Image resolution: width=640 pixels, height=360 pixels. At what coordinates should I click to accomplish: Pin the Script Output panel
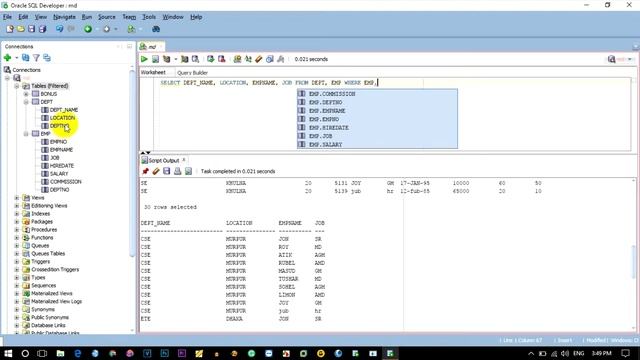(x=145, y=171)
